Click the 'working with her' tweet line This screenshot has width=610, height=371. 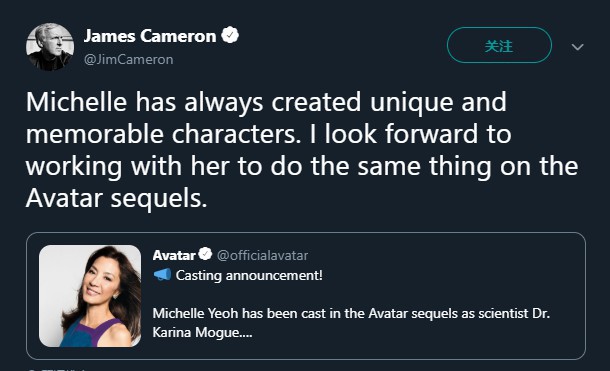pyautogui.click(x=302, y=166)
